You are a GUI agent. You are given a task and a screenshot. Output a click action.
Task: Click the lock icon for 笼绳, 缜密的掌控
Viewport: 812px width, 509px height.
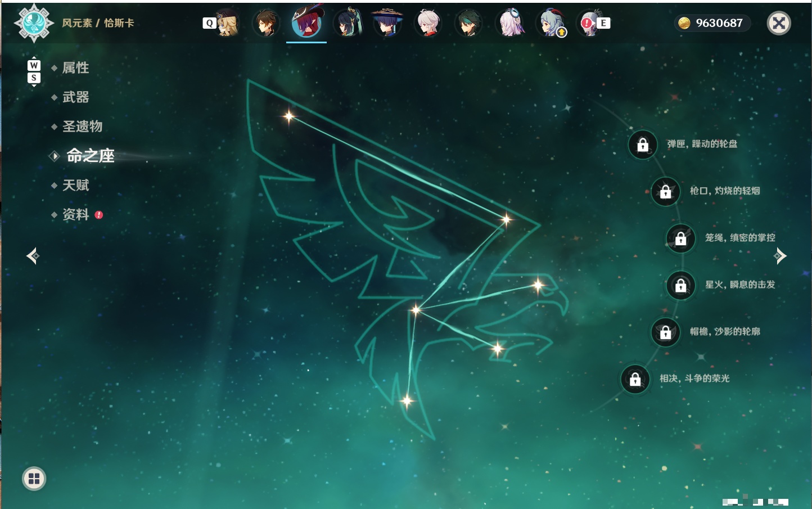(681, 238)
